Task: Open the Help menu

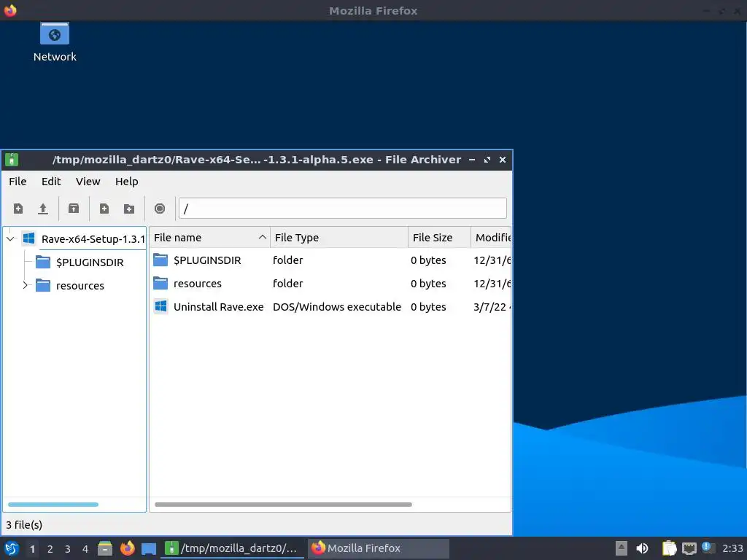Action: tap(127, 182)
